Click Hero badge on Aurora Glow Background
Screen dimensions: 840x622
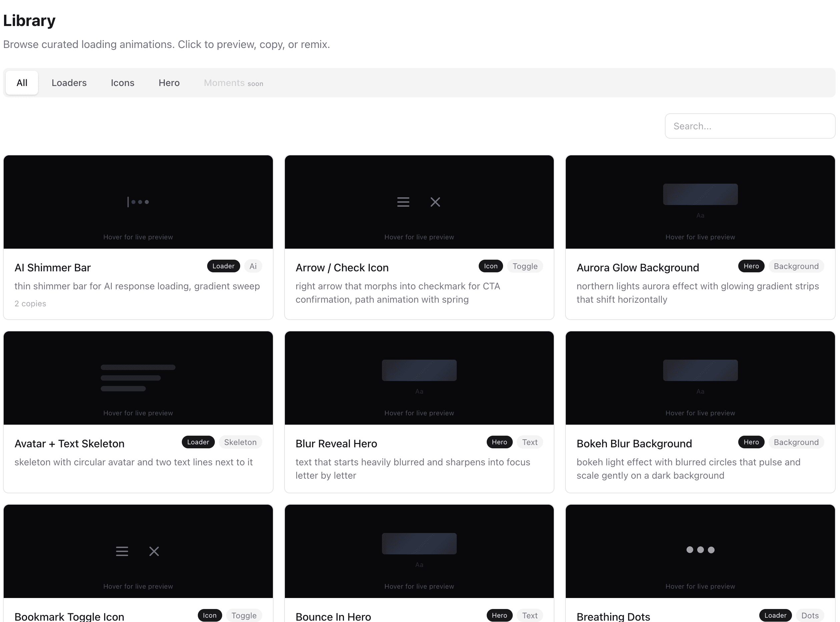click(x=751, y=266)
